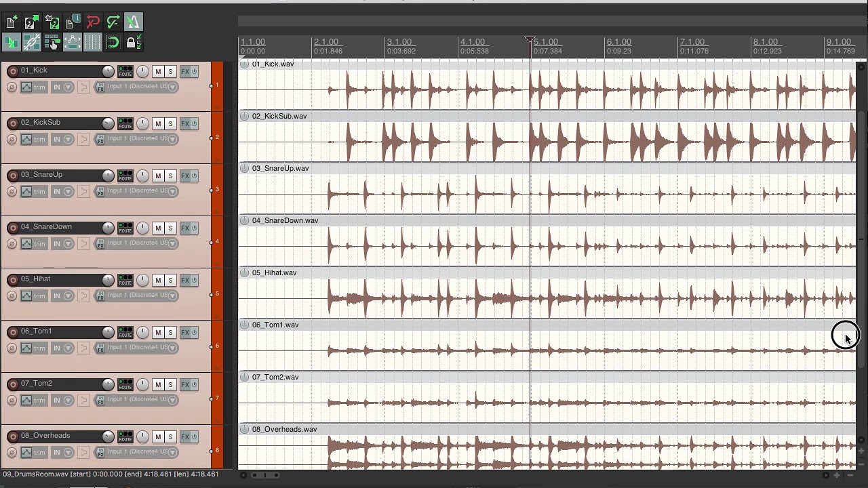Open input FX on 02_KickSub track
Image resolution: width=868 pixels, height=488 pixels.
tap(100, 139)
